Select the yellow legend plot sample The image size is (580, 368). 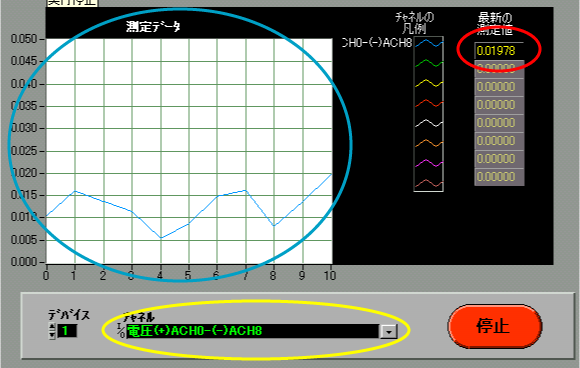[428, 83]
